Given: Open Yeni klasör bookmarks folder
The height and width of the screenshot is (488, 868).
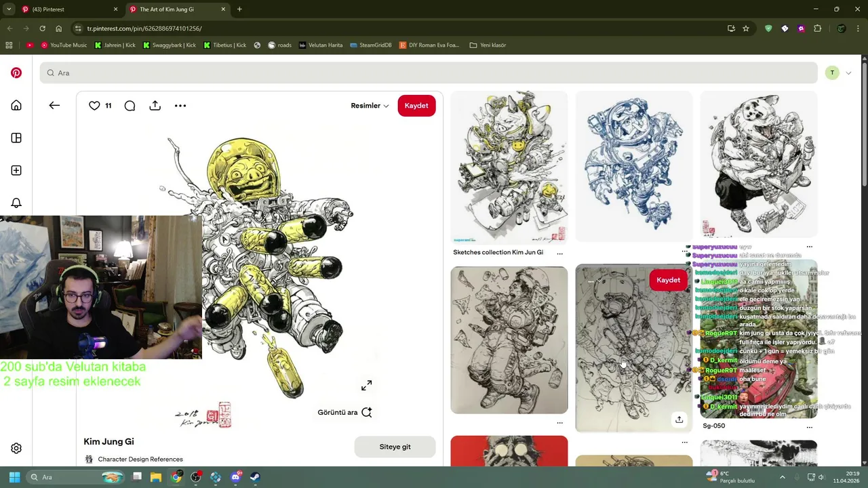Looking at the screenshot, I should (x=488, y=45).
